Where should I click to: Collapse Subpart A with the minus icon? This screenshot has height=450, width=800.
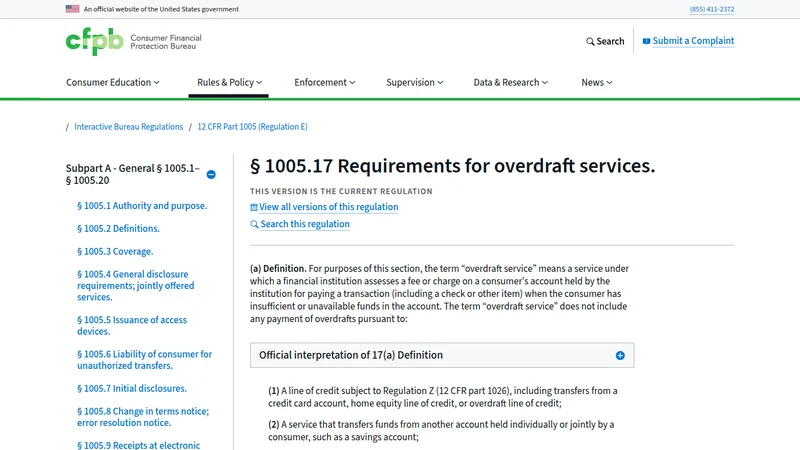tap(211, 174)
